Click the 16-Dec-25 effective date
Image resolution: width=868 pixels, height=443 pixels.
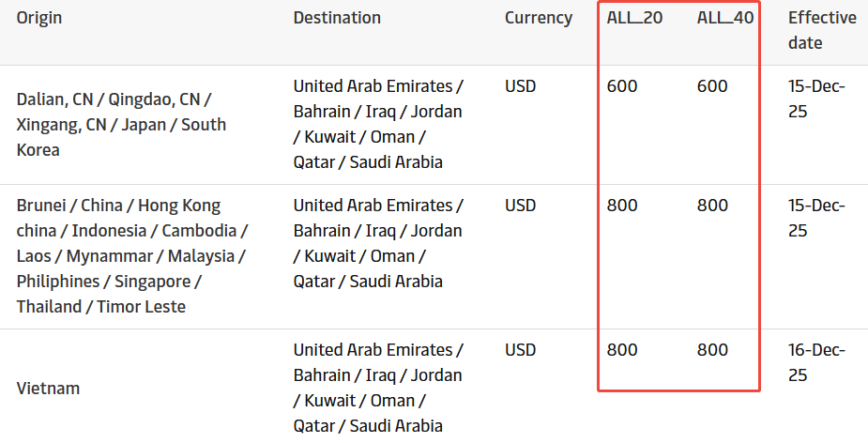pos(816,362)
